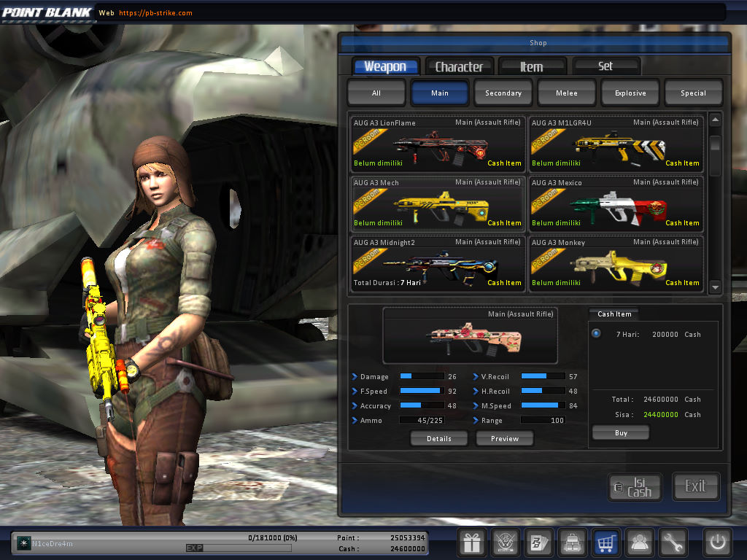Click the 0/181000 (0%) experience text
This screenshot has height=560, width=747.
tap(273, 537)
